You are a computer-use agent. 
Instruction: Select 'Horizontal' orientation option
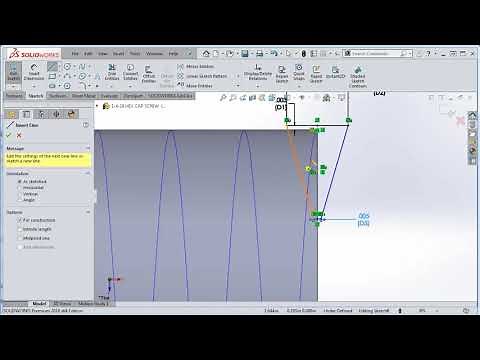tap(31, 188)
